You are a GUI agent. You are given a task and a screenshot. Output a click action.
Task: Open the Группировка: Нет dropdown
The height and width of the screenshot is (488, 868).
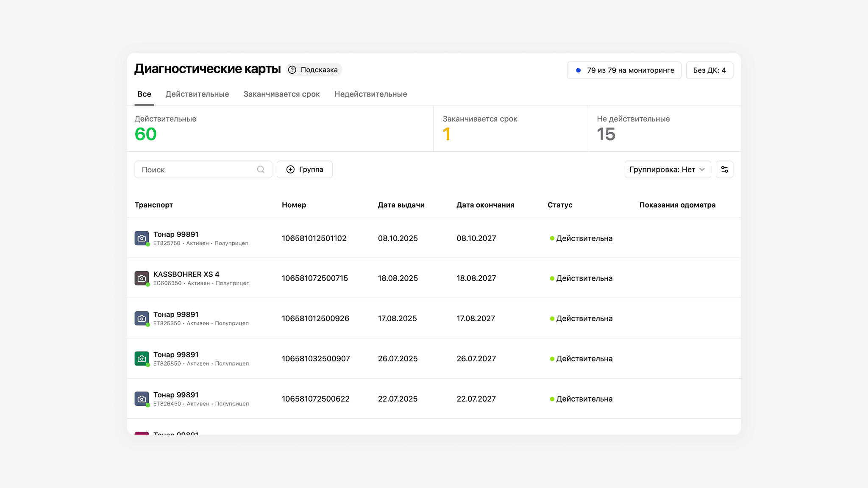pyautogui.click(x=667, y=169)
